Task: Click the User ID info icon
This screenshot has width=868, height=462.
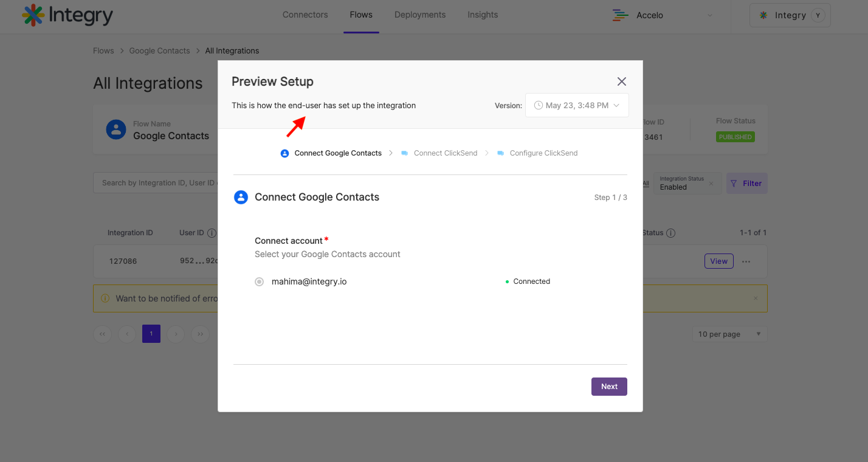Action: [x=212, y=233]
